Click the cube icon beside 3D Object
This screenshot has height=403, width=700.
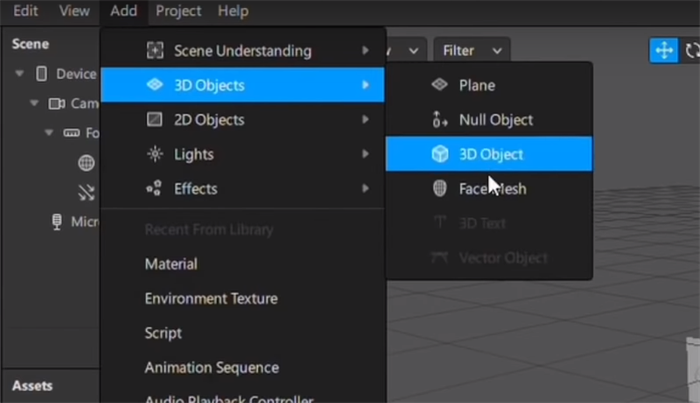[439, 154]
